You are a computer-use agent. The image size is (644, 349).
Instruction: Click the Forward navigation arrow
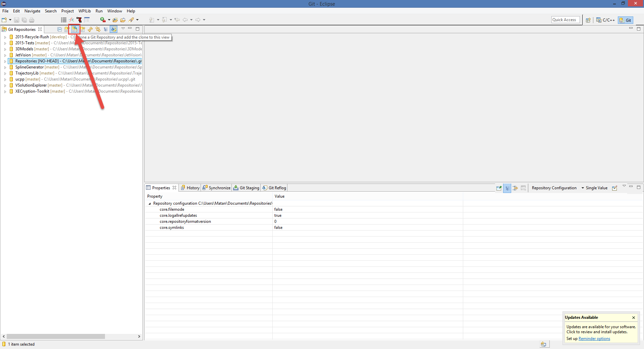198,20
